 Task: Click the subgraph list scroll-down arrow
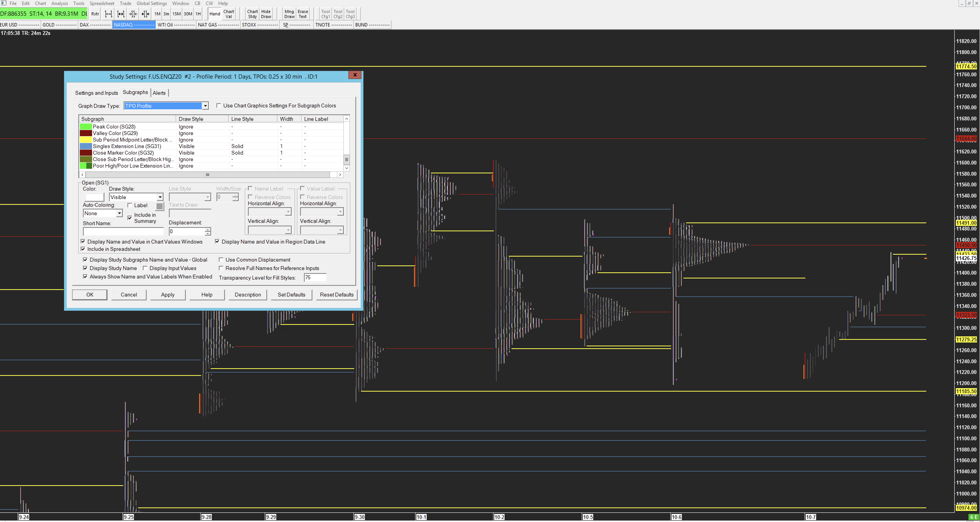(x=346, y=168)
